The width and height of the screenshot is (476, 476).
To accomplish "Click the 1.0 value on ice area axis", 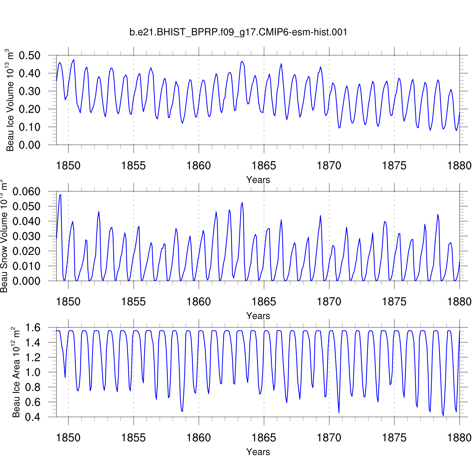I will [32, 372].
